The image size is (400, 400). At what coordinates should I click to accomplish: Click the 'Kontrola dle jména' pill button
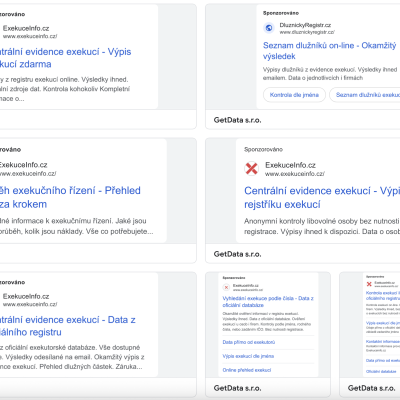(294, 95)
